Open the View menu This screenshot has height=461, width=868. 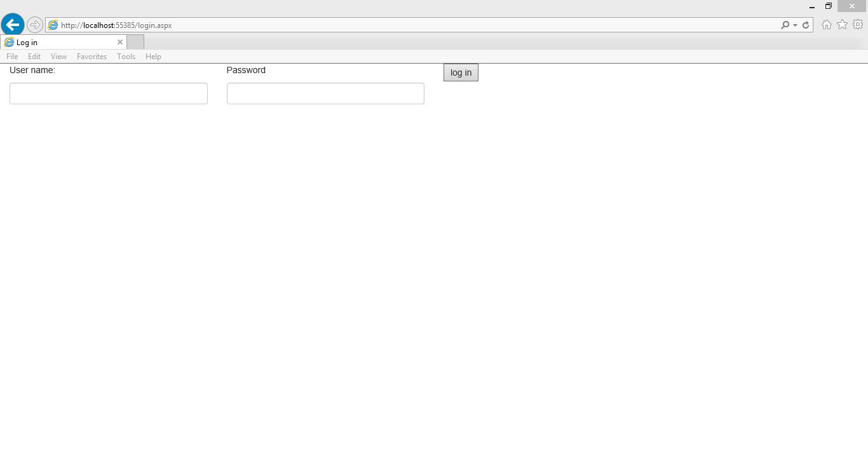58,57
